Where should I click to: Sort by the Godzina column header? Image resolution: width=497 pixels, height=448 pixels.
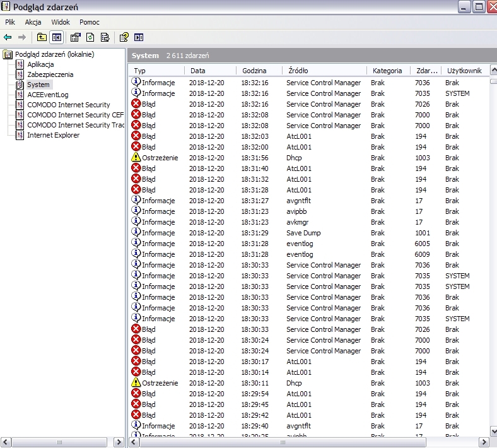(259, 71)
